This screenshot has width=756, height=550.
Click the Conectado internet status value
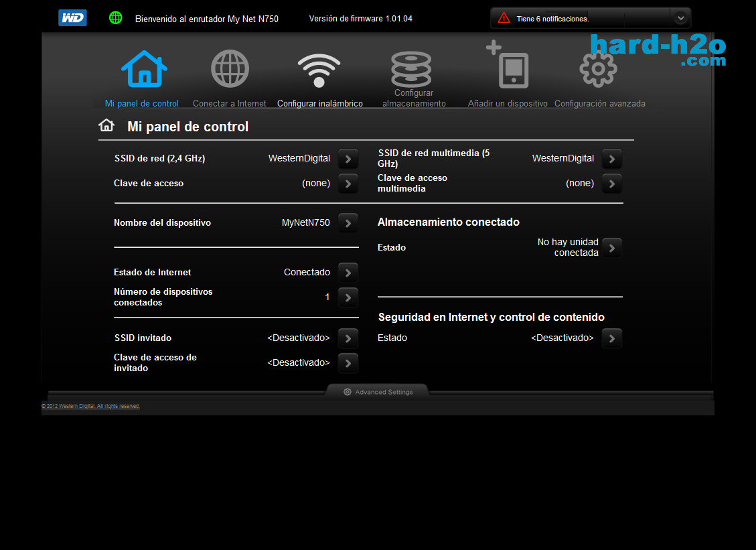[307, 272]
